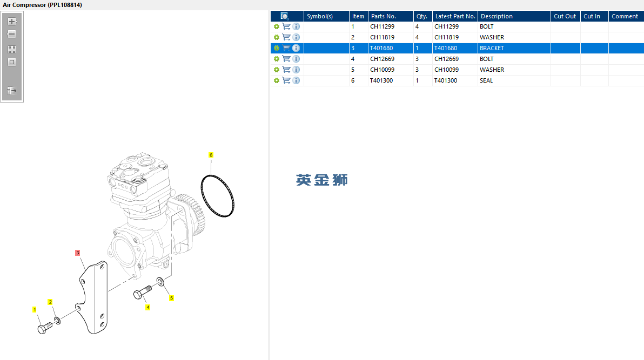The width and height of the screenshot is (644, 360).
Task: Click gear icon for CH10099 washer row
Action: coord(277,70)
